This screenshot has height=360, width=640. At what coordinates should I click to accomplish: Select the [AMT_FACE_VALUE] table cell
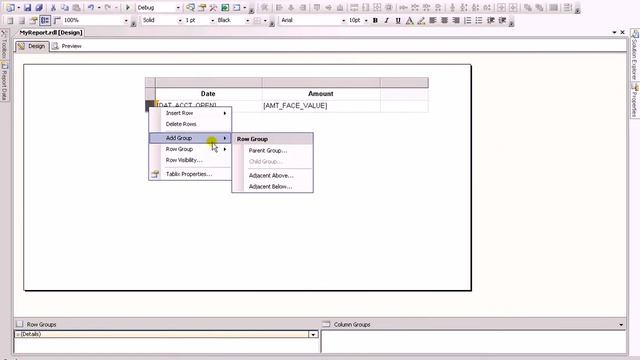point(321,106)
